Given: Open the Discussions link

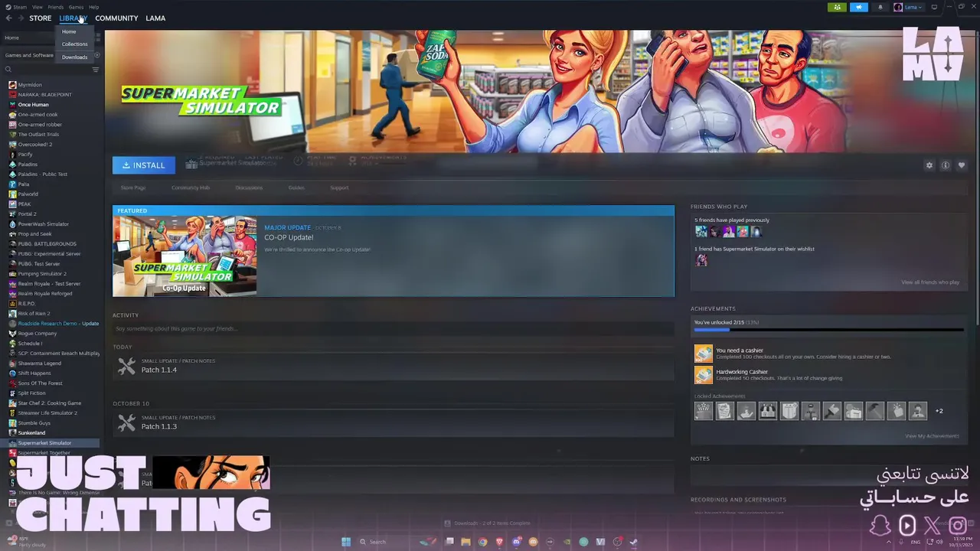Looking at the screenshot, I should click(249, 187).
